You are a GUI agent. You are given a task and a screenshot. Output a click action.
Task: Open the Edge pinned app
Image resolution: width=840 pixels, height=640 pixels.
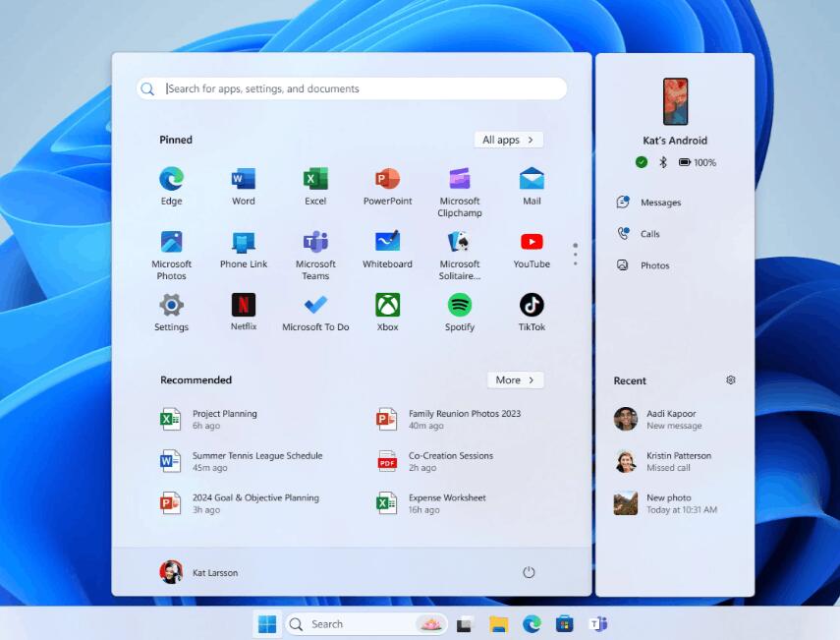tap(171, 186)
